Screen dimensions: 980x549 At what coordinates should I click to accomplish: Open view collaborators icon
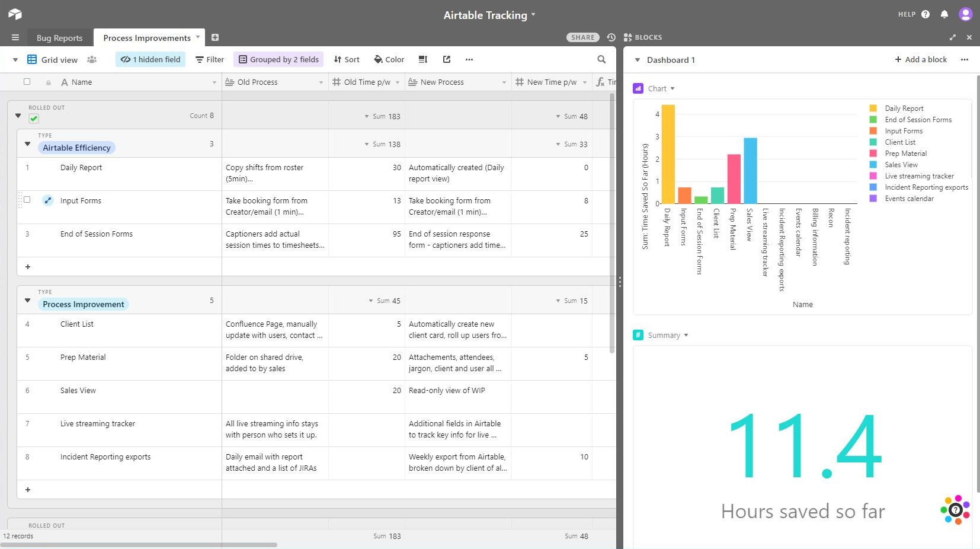click(x=92, y=59)
